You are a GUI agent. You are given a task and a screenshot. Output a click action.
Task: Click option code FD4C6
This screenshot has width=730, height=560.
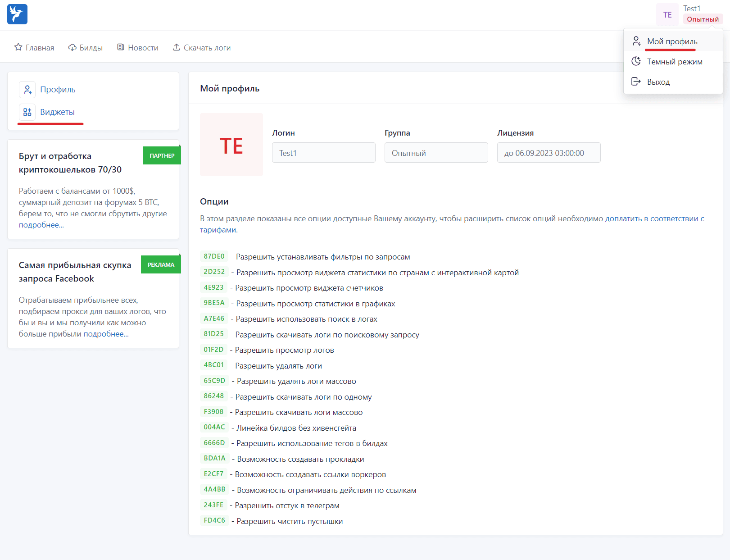tap(214, 520)
